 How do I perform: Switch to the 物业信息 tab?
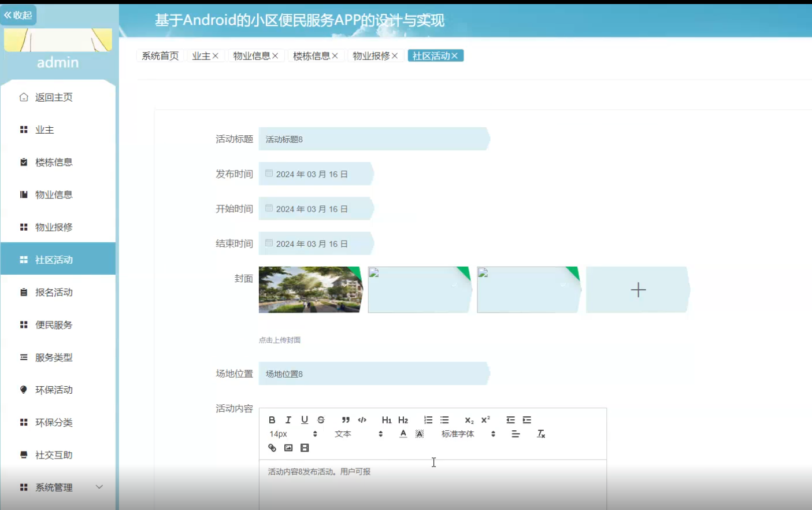coord(251,56)
